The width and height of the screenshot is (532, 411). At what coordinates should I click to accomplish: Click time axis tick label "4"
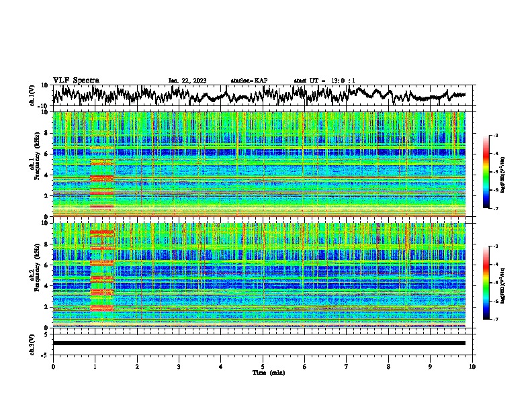pyautogui.click(x=220, y=367)
